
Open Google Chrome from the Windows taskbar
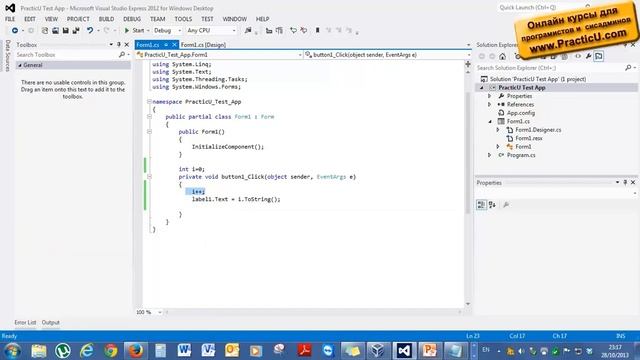pyautogui.click(x=111, y=351)
